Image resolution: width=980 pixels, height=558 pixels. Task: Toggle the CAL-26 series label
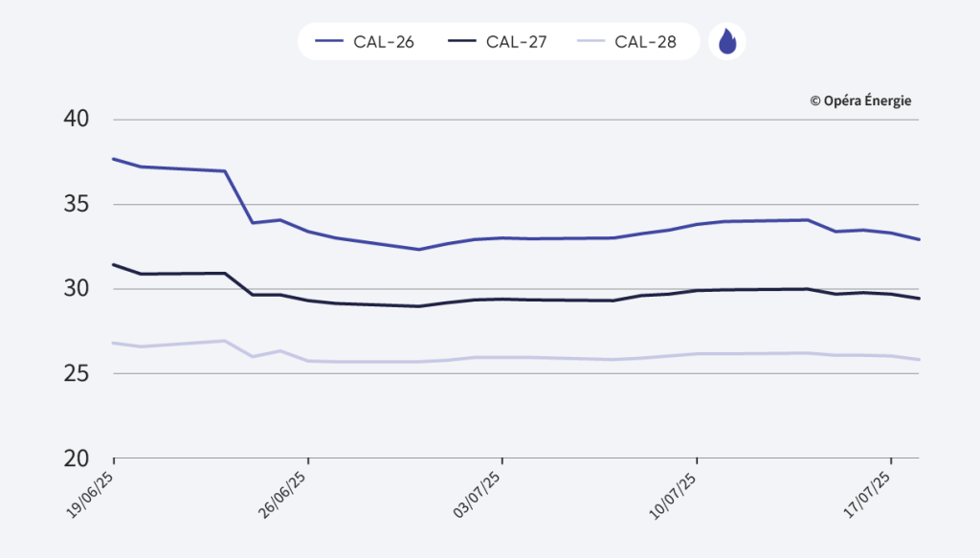[x=385, y=42]
